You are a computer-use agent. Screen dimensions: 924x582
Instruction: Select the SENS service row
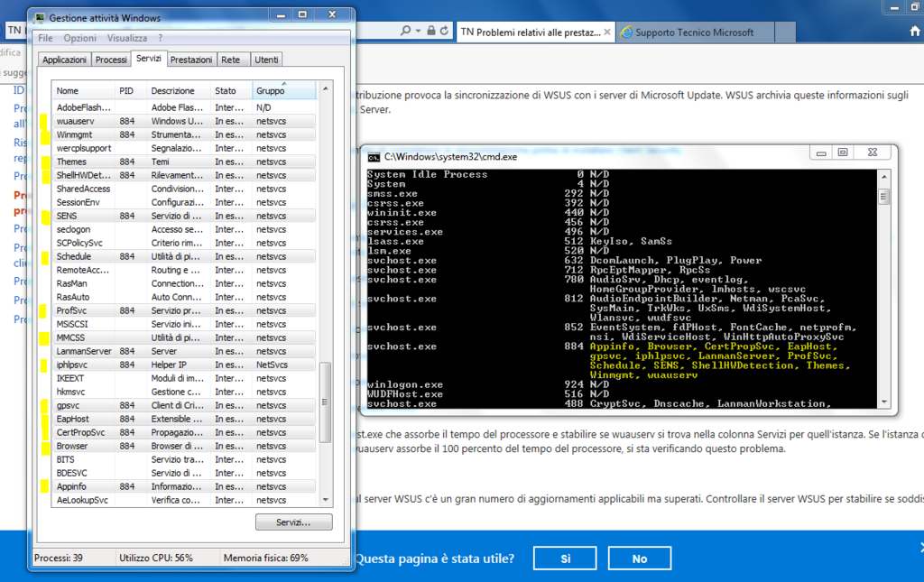183,217
